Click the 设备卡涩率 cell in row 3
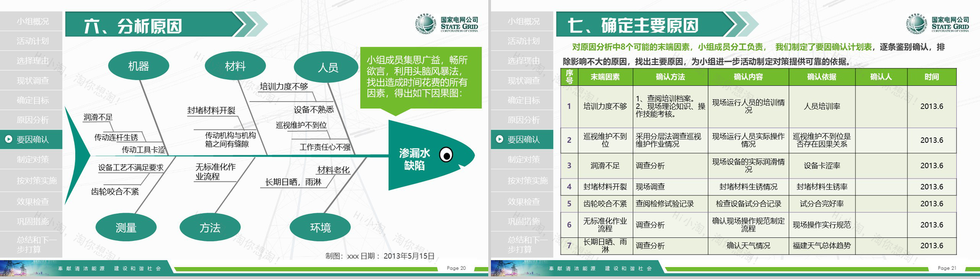Screen dimensions: 980x279 click(822, 166)
